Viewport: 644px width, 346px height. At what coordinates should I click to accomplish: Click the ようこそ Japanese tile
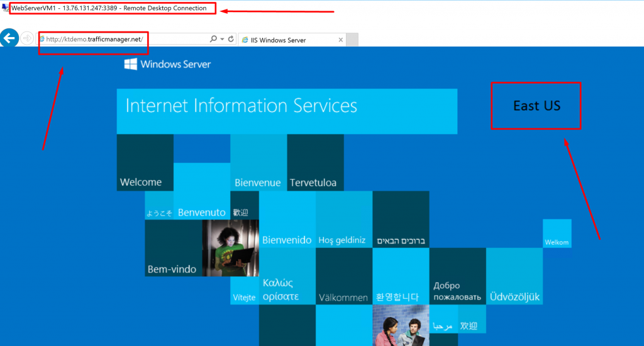pos(159,206)
